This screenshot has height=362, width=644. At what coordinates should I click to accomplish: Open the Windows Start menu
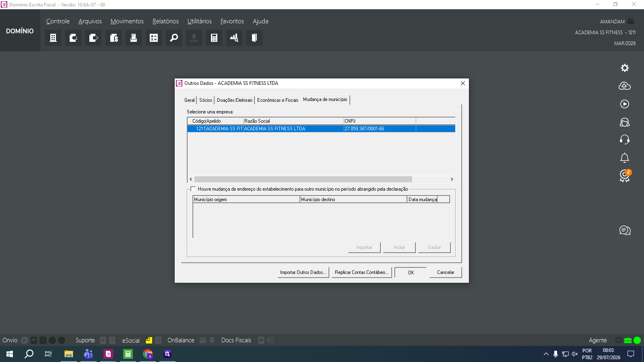pyautogui.click(x=10, y=354)
